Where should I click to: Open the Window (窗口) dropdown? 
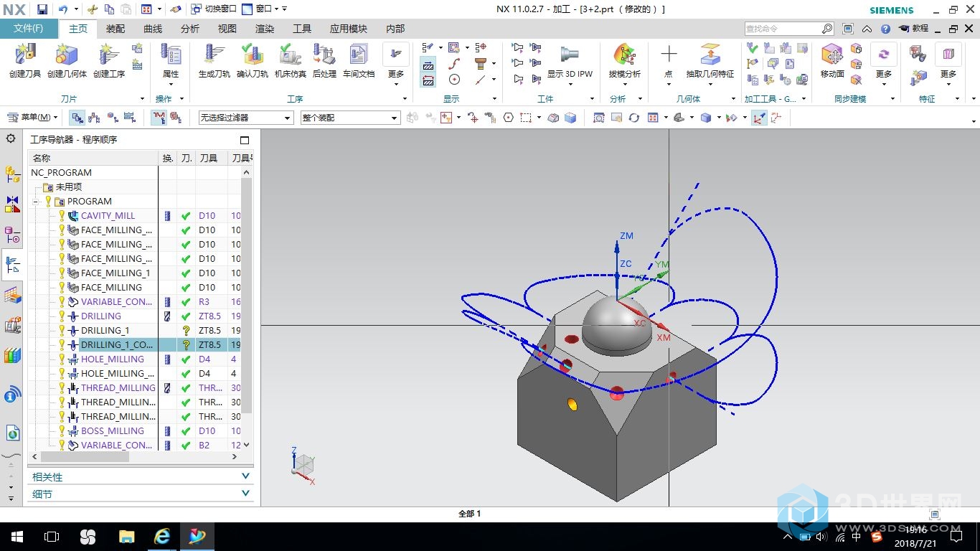point(263,9)
